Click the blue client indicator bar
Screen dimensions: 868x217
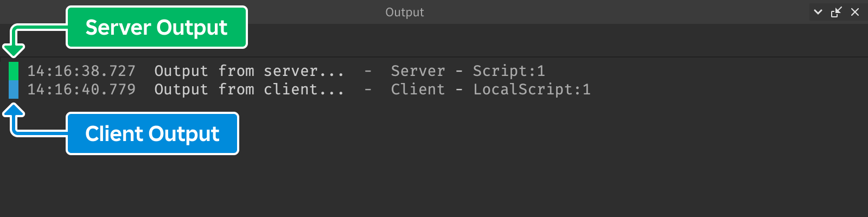(x=14, y=90)
